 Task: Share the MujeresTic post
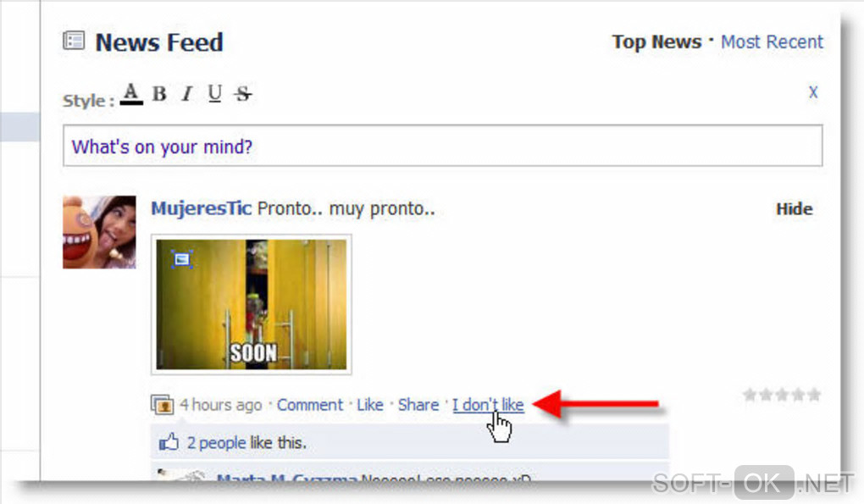[x=418, y=405]
